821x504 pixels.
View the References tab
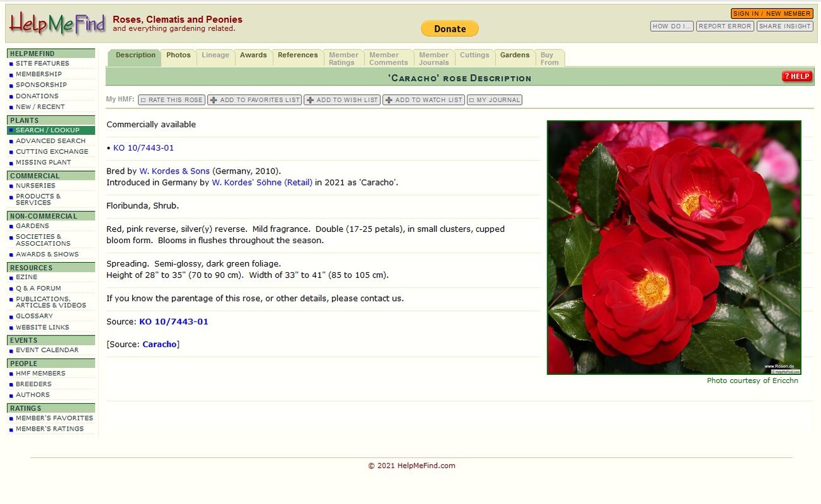[298, 55]
